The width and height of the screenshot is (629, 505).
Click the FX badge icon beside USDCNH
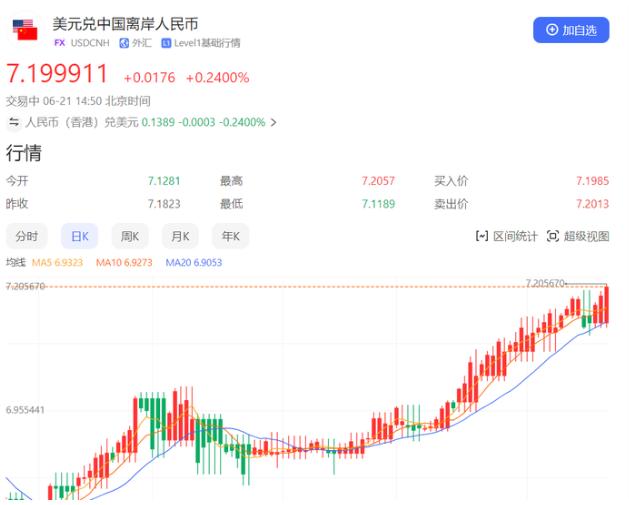[x=59, y=43]
